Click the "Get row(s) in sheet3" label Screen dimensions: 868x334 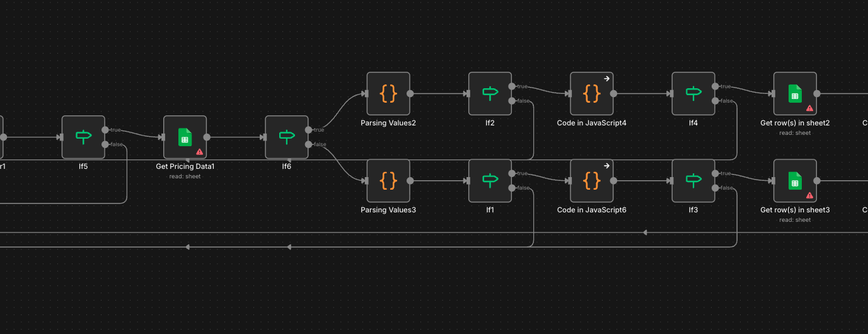[795, 210]
